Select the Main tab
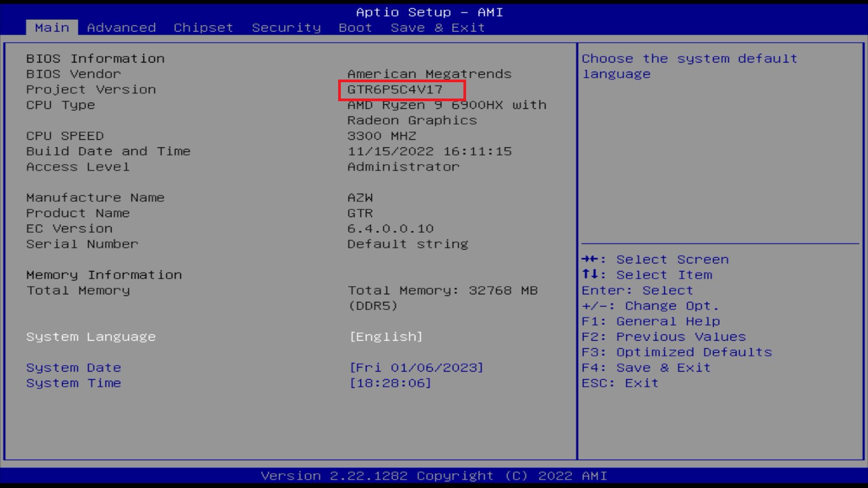The width and height of the screenshot is (868, 488). click(x=52, y=28)
